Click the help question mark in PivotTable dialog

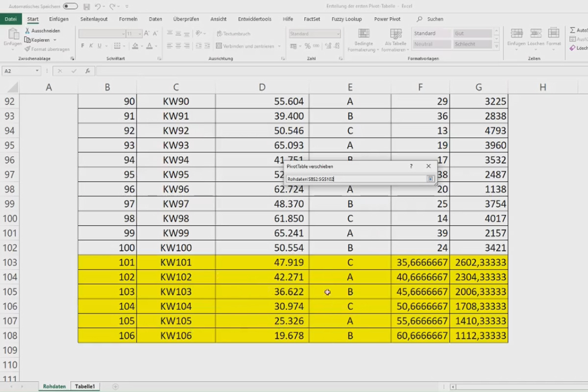[411, 167]
